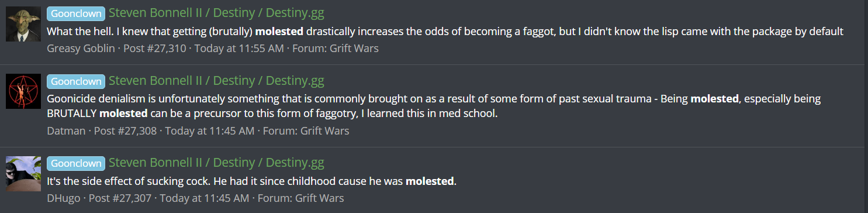868x213 pixels.
Task: Open thread title in DHugo's search result
Action: (x=216, y=163)
